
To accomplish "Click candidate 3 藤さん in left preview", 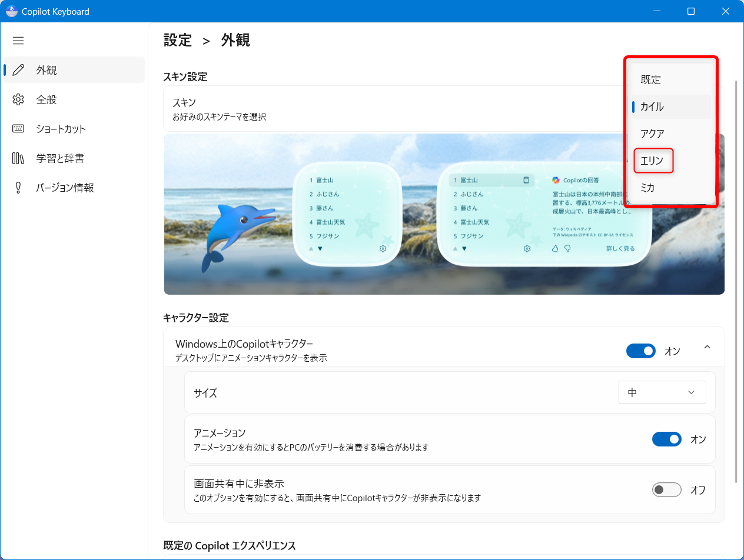I will (322, 208).
